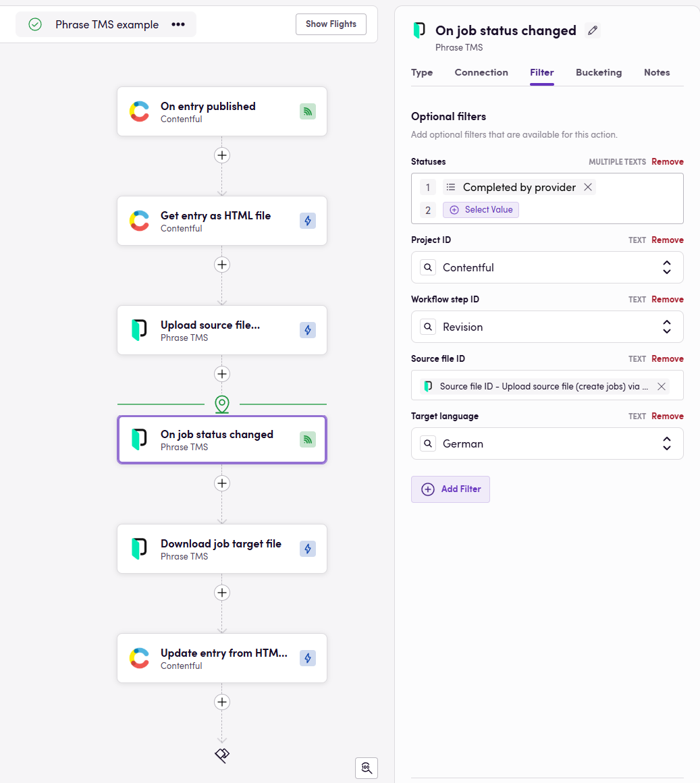This screenshot has width=700, height=783.
Task: Remove the Completed by provider status value
Action: (x=588, y=187)
